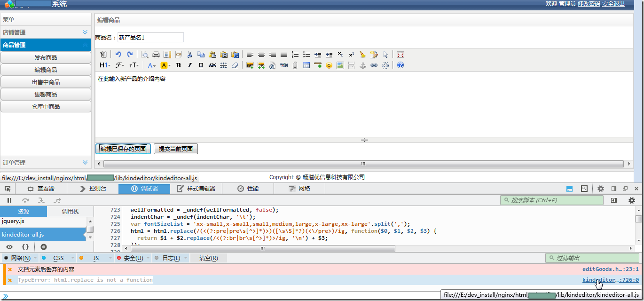Click the print icon in the editor toolbar
644x301 pixels.
[156, 55]
